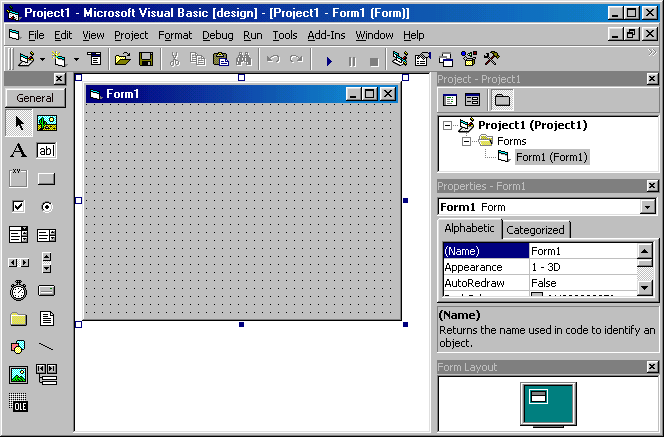Select the PictureBox control tool
Image resolution: width=664 pixels, height=437 pixels.
click(x=47, y=123)
